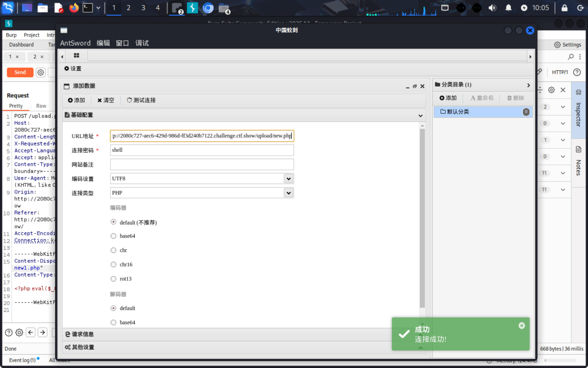Dismiss the green success notification
Image resolution: width=588 pixels, height=368 pixels.
coord(521,325)
